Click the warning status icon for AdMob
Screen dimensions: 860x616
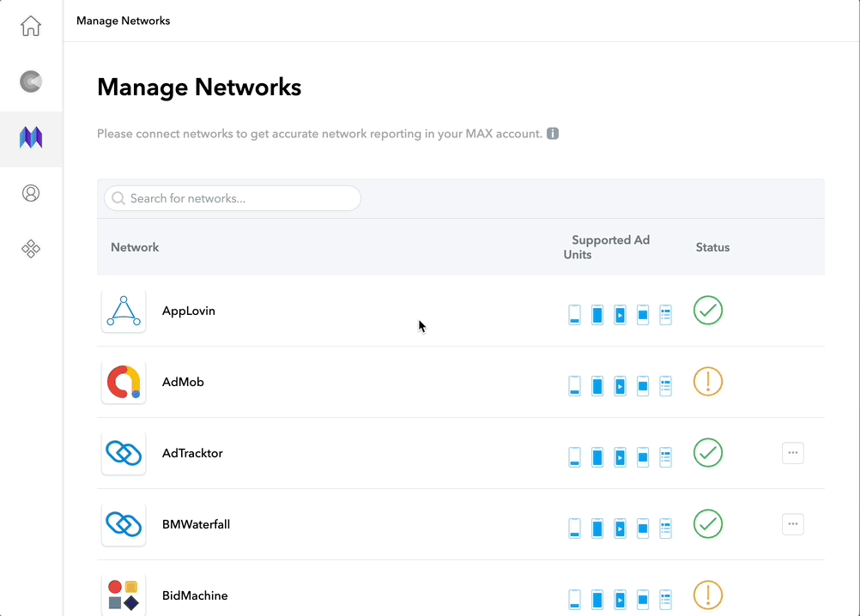[707, 381]
